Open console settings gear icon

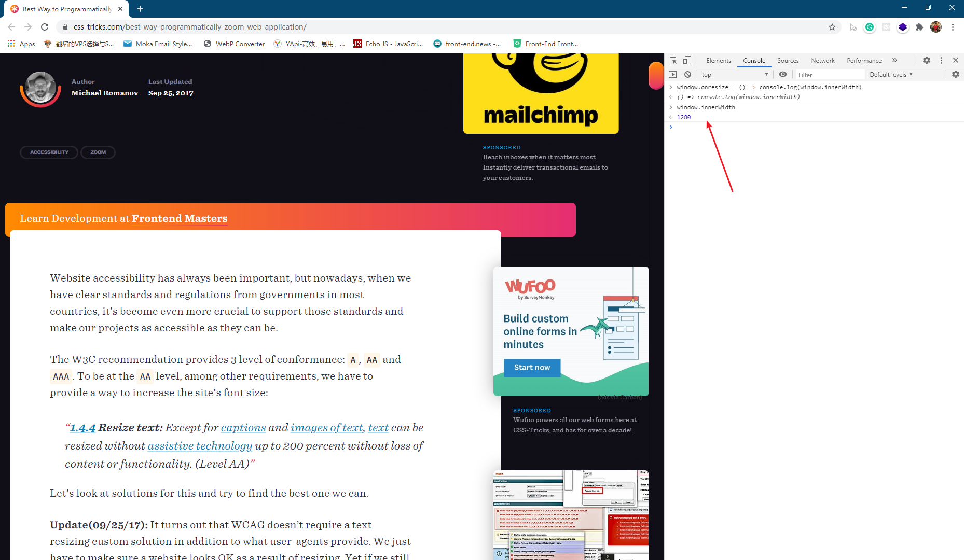click(x=956, y=74)
